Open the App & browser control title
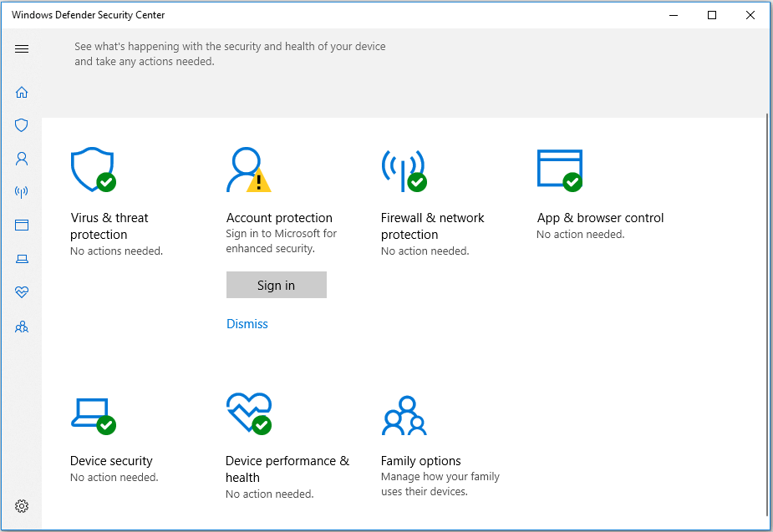773x532 pixels. (x=601, y=218)
